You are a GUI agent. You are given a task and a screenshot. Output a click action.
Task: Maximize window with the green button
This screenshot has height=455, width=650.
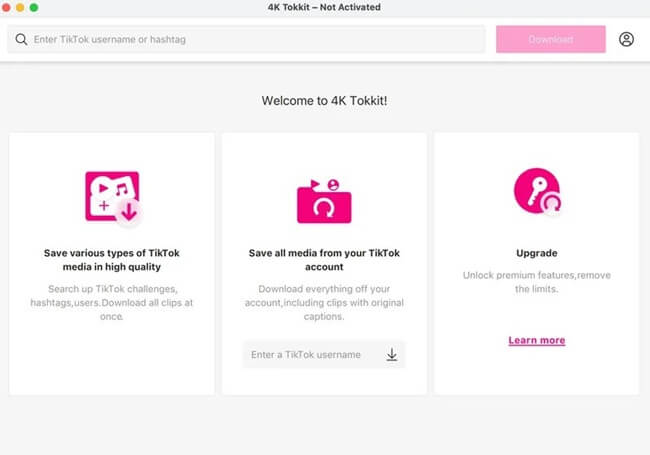pyautogui.click(x=34, y=7)
